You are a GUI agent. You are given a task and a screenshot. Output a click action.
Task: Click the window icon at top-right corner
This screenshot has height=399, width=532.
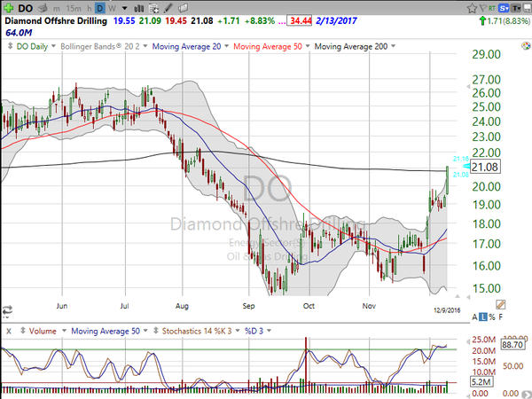(x=528, y=8)
